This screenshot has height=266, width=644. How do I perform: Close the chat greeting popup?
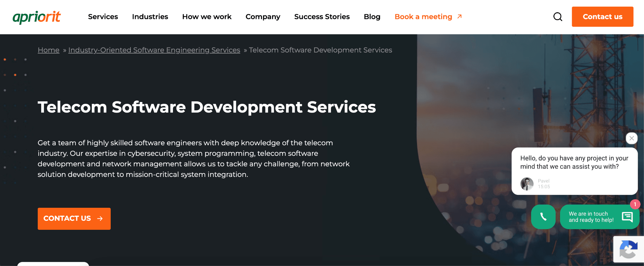pos(632,138)
